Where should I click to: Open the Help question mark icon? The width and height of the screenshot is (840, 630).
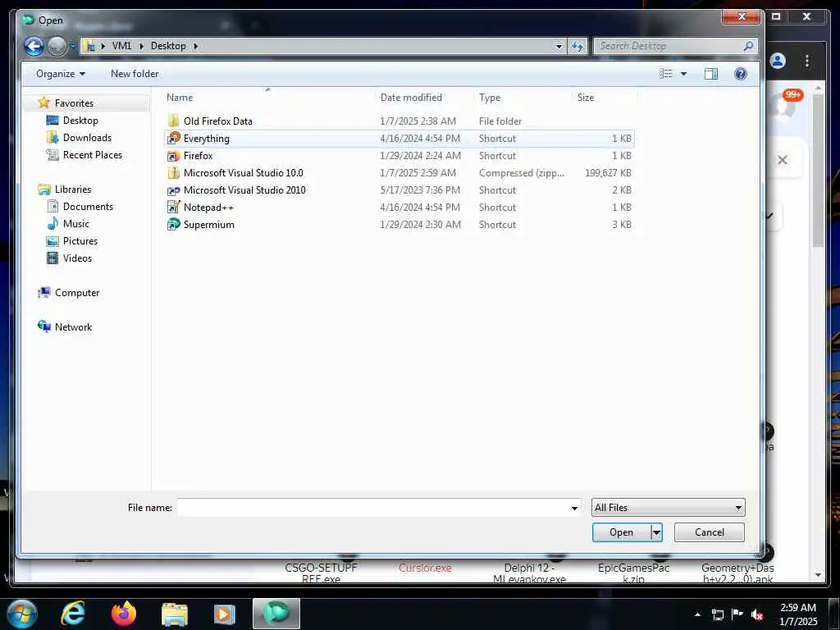(x=741, y=74)
